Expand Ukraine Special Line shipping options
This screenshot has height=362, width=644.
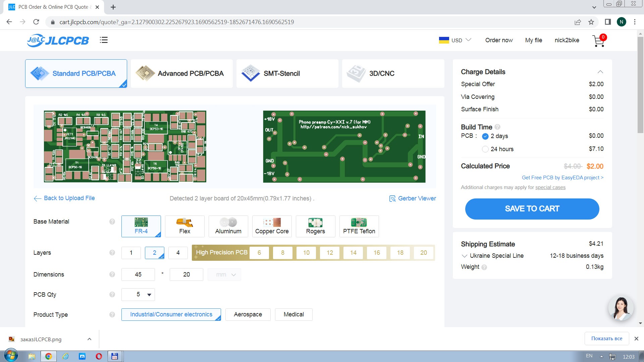click(465, 256)
